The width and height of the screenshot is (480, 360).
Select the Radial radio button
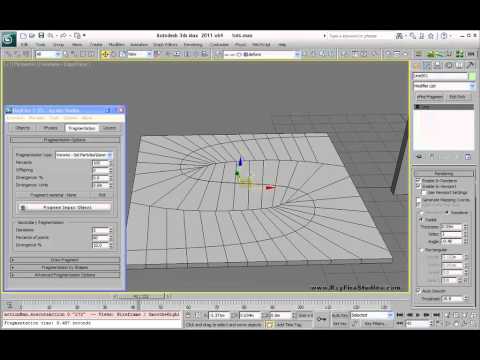pyautogui.click(x=421, y=220)
